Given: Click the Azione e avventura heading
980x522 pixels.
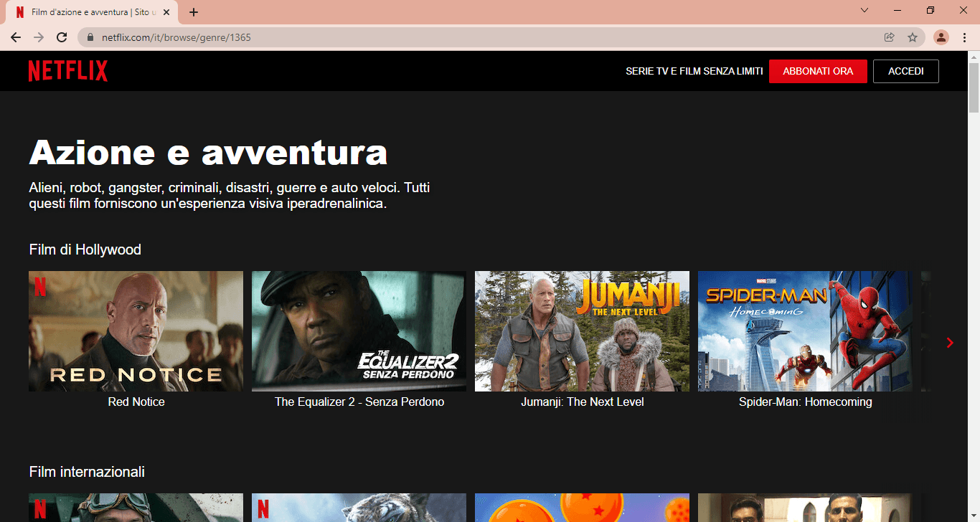Looking at the screenshot, I should tap(208, 153).
